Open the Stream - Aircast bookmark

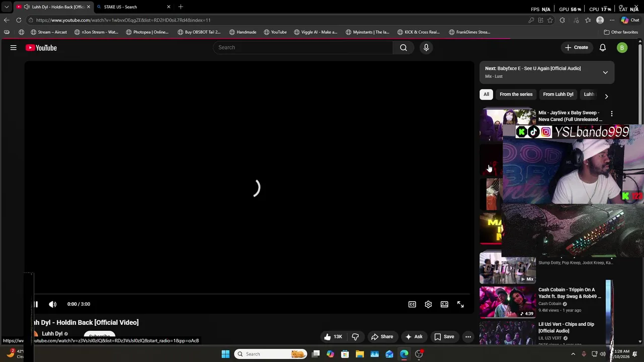(48, 32)
